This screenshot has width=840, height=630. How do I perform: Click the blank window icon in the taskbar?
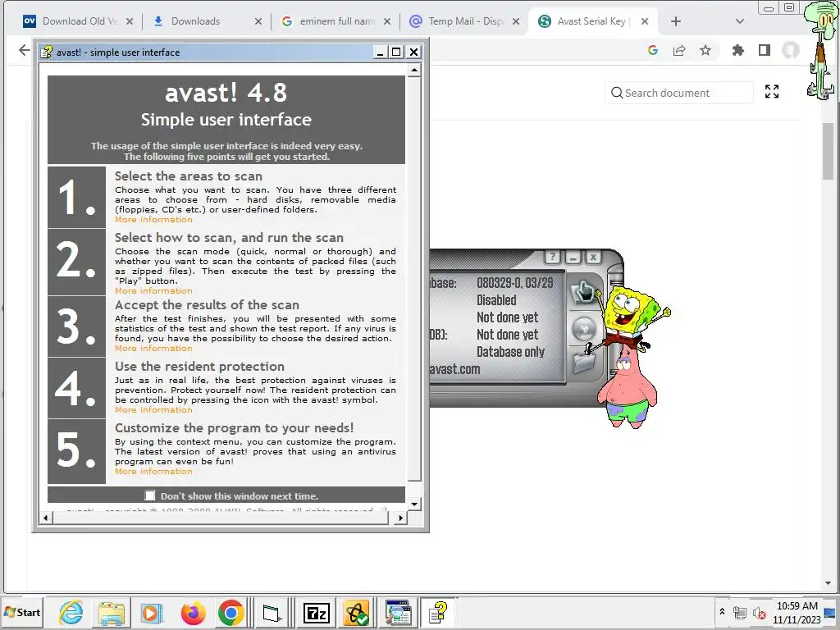(x=272, y=612)
